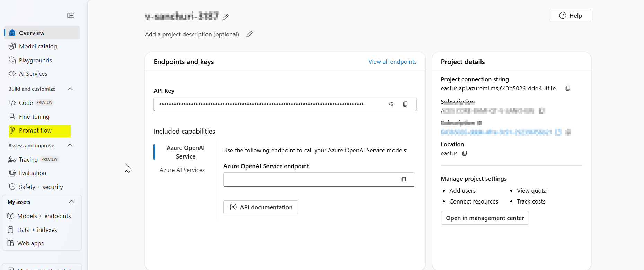This screenshot has width=644, height=270.
Task: Collapse the My assets section
Action: 72,202
